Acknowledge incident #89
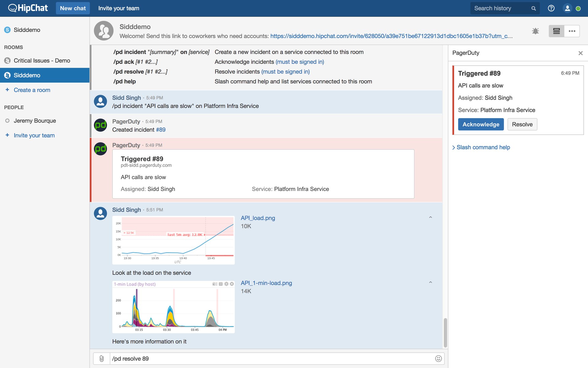Viewport: 588px width, 368px height. click(481, 124)
